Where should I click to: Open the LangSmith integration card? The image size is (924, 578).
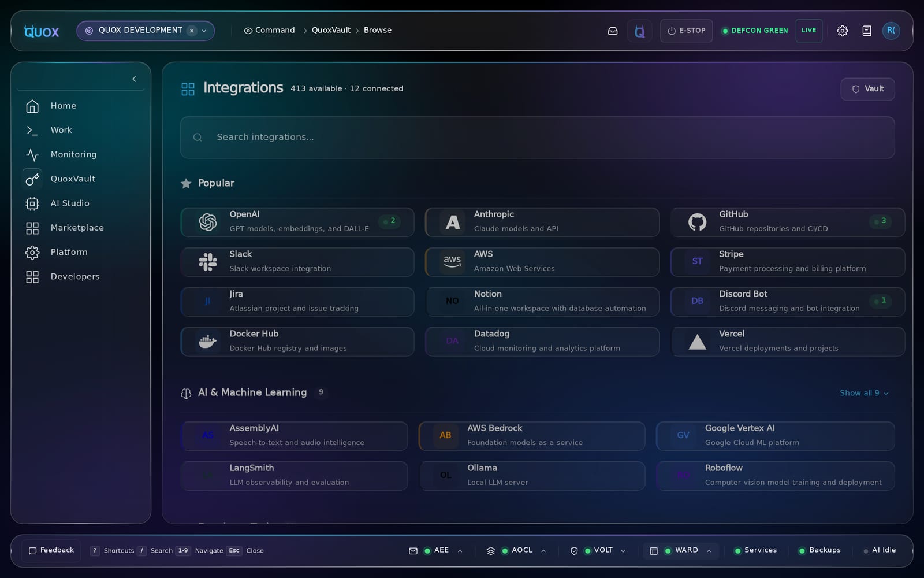[294, 476]
